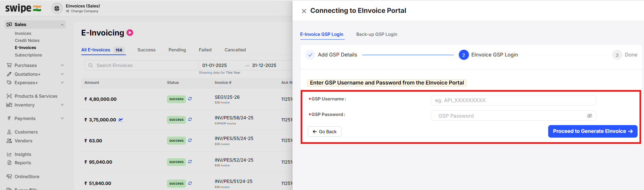Click the Go Back button
Screen dimensions: 644x190
tap(324, 132)
